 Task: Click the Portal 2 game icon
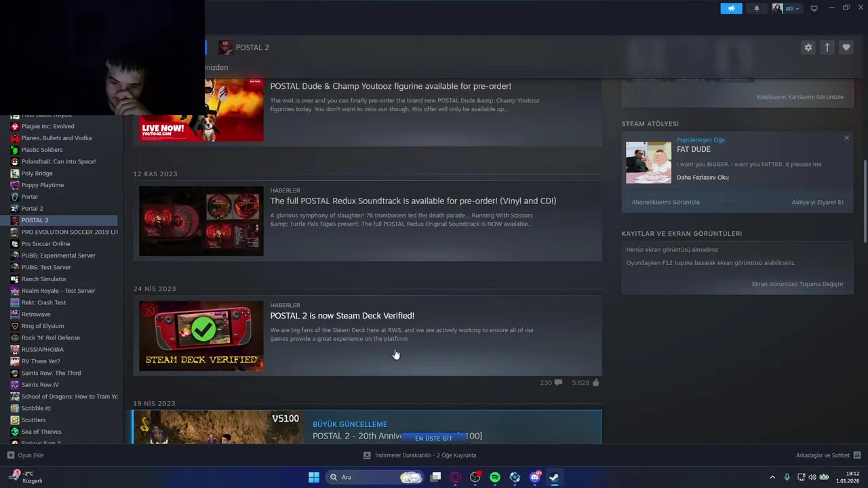coord(15,208)
